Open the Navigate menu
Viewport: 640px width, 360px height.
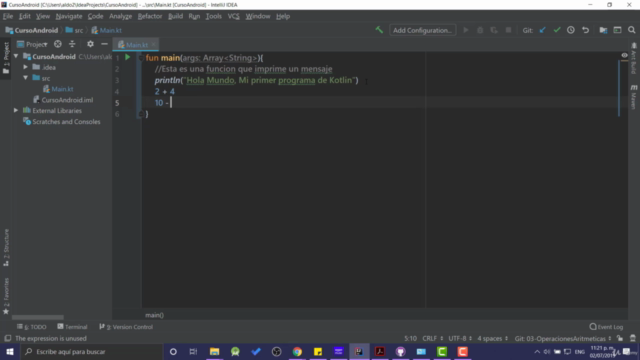(69, 16)
